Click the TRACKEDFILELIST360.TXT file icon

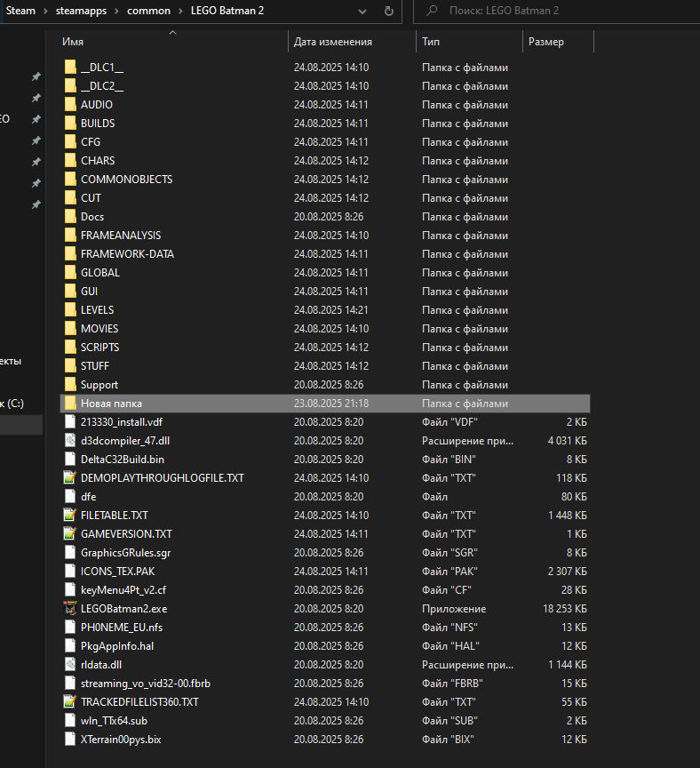70,702
